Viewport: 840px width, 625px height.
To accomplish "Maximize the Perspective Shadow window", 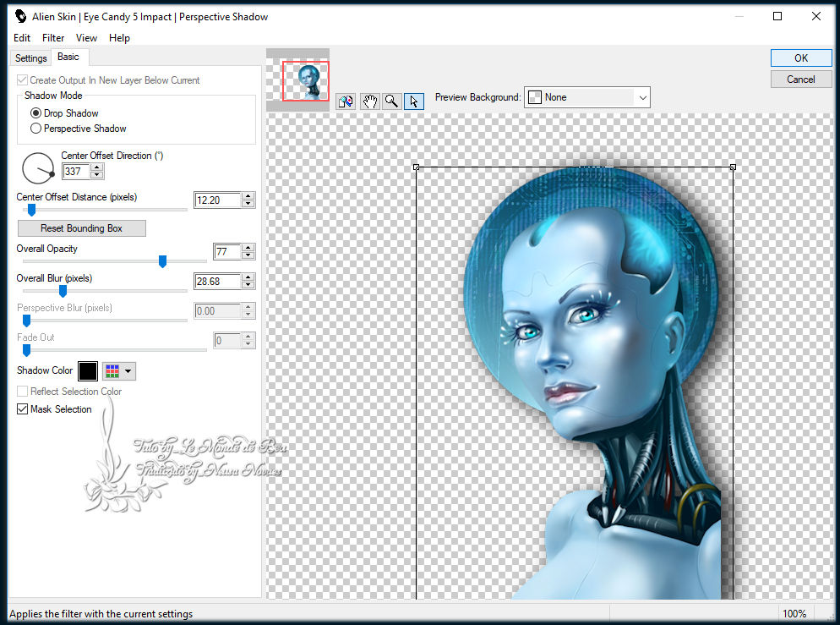I will (777, 17).
